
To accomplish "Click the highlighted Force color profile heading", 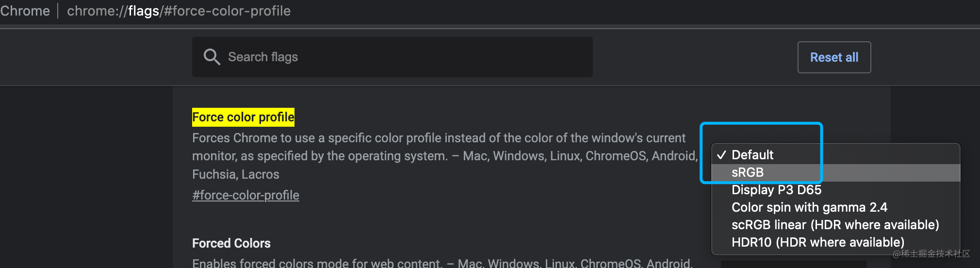I will pos(243,117).
